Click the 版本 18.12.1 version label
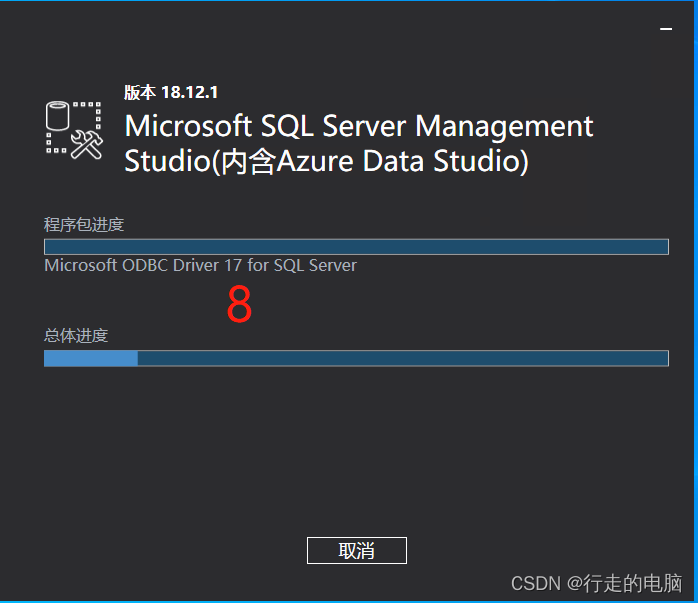The image size is (698, 603). click(171, 93)
